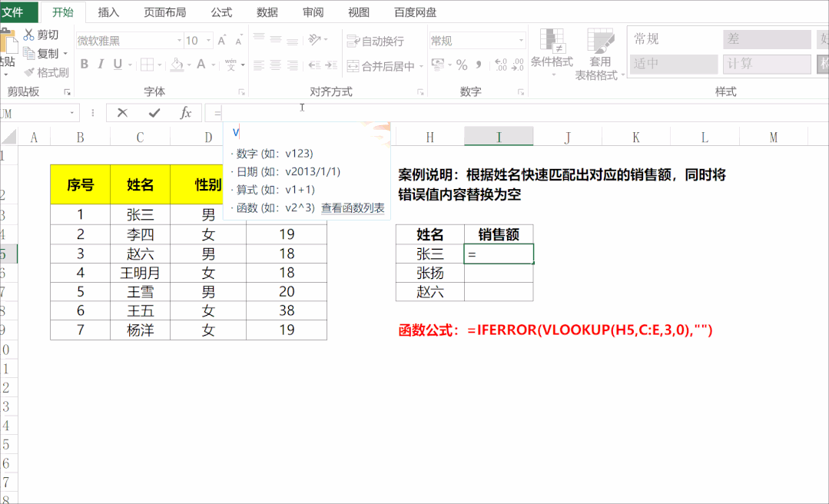
Task: Increase decimal places icon
Action: pyautogui.click(x=501, y=65)
